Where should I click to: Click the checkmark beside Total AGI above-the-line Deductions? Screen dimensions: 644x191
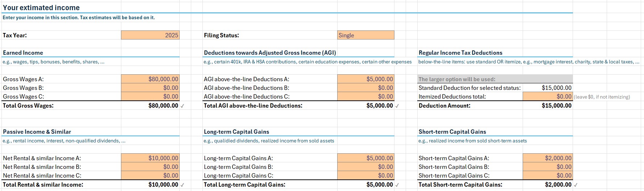click(397, 106)
